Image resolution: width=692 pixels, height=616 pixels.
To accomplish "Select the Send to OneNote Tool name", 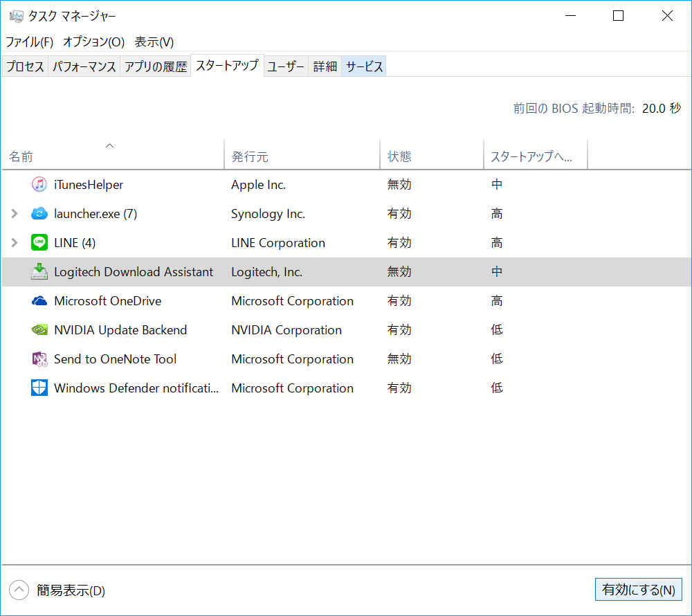I will [x=115, y=359].
